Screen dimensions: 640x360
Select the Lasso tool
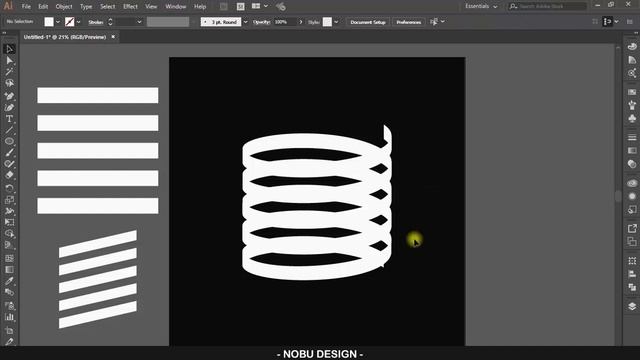[x=9, y=83]
